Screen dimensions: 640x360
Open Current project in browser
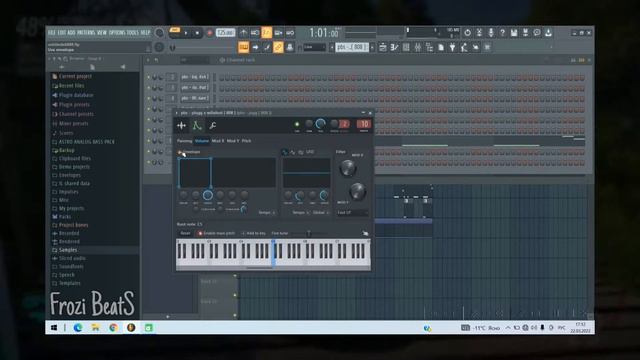75,76
